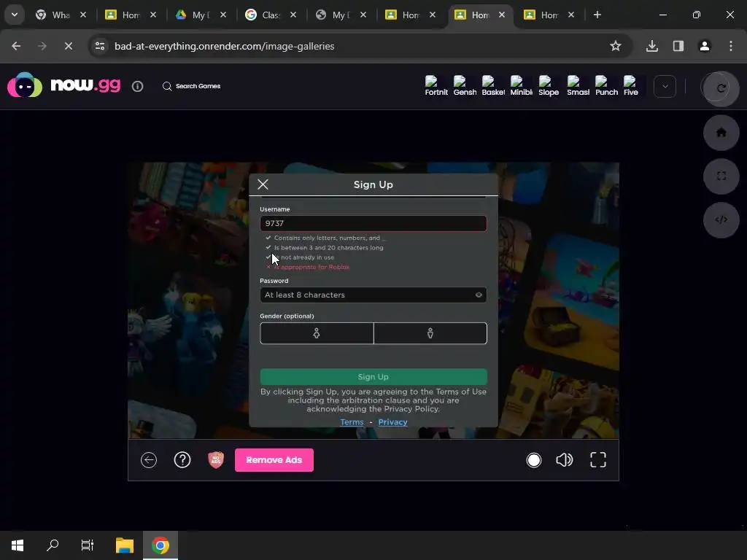Open the now.gg info icon
This screenshot has width=747, height=560.
tap(137, 86)
